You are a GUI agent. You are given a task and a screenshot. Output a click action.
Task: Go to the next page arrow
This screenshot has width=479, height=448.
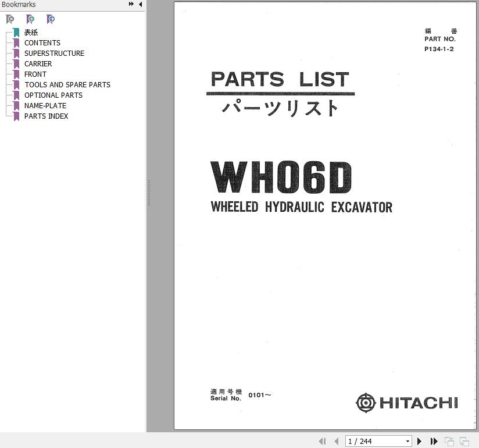click(x=420, y=441)
